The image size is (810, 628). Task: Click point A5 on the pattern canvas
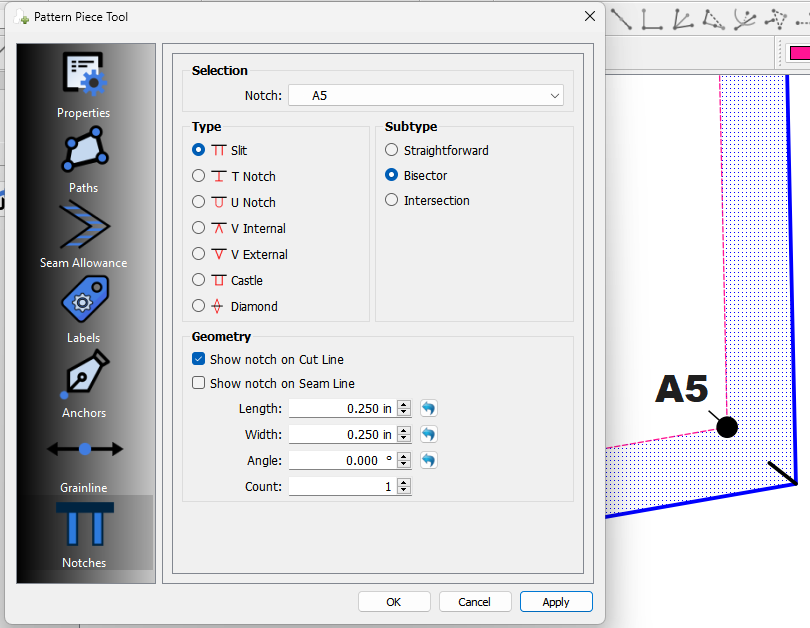(727, 427)
